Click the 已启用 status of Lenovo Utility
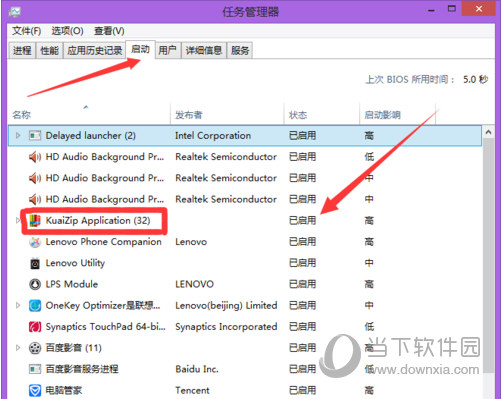The image size is (504, 399). pos(302,263)
